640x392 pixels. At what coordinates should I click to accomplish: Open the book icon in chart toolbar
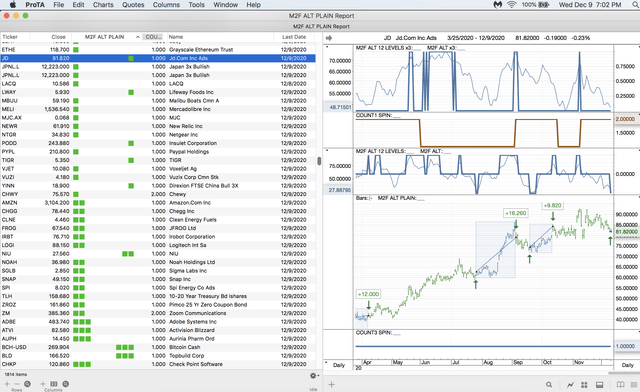click(x=620, y=385)
